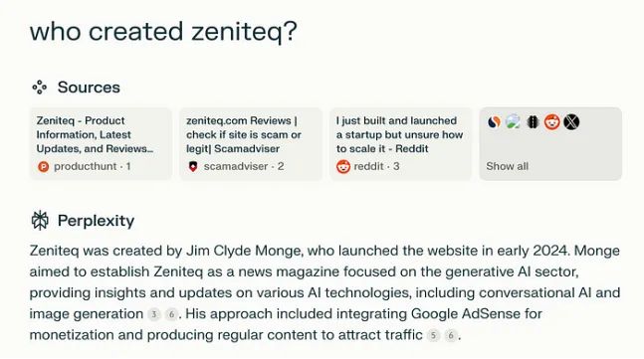Click citation 3 after image generation
The image size is (644, 359).
[154, 314]
